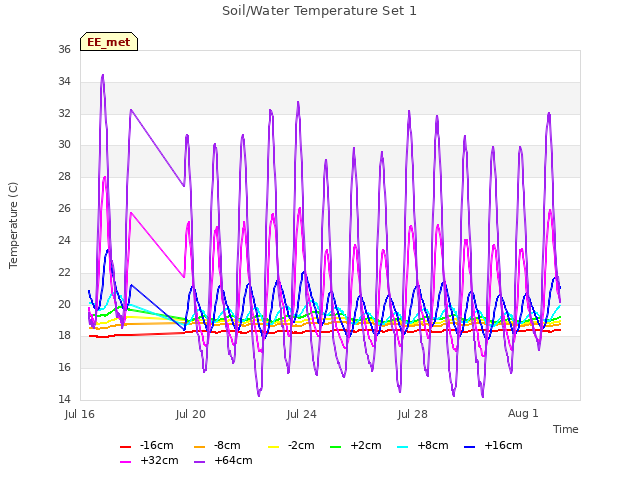Click the +32cm magenta legend swatch
The image size is (640, 480).
(125, 462)
